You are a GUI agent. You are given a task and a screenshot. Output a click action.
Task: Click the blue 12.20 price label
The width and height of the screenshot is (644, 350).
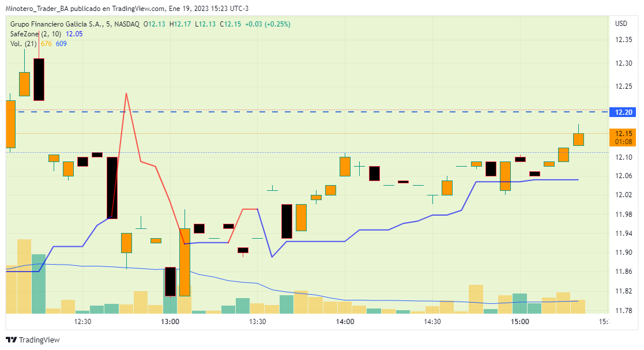click(x=624, y=112)
